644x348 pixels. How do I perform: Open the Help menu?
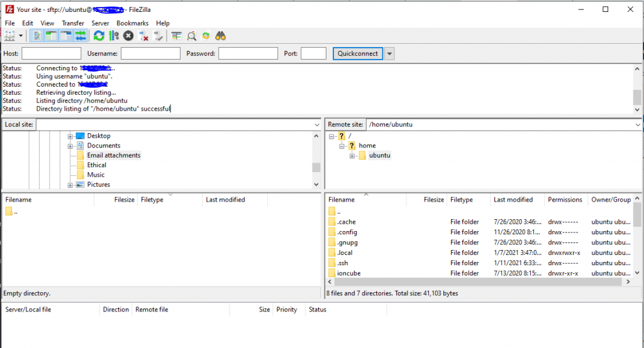coord(163,23)
